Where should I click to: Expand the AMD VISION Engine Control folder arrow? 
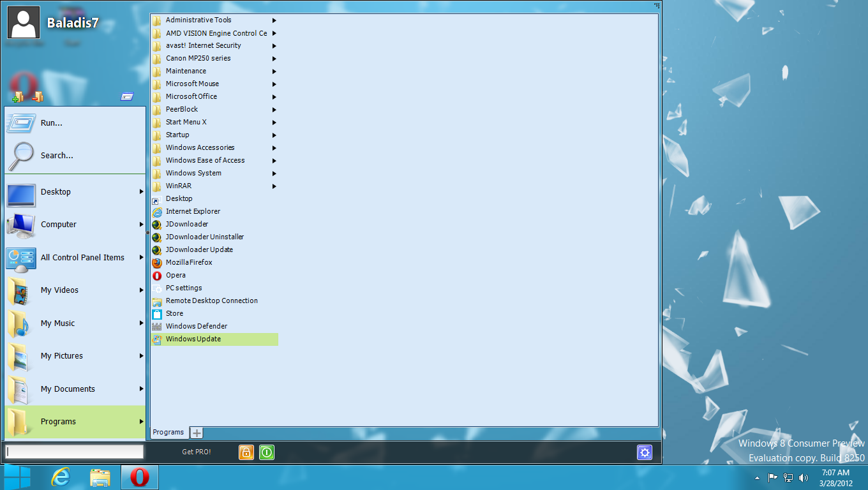point(274,33)
